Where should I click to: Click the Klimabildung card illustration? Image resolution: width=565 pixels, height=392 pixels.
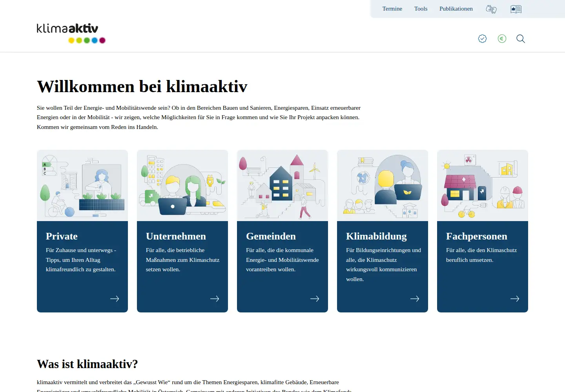383,185
